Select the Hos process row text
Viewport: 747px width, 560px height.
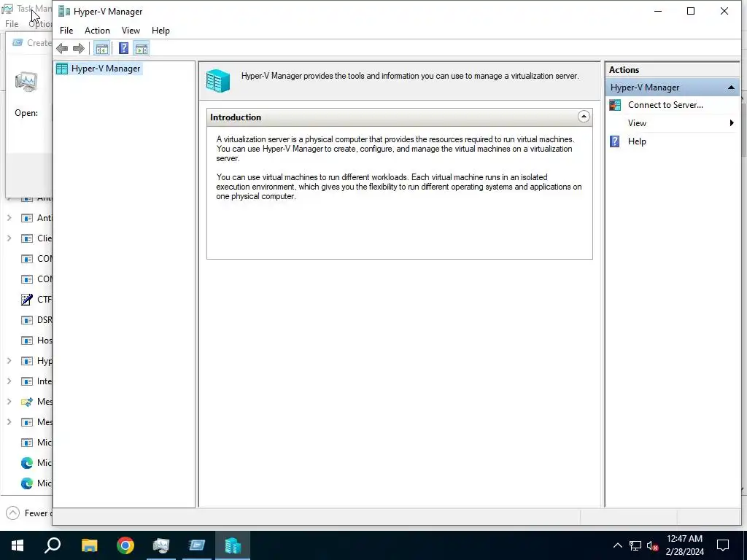point(44,340)
